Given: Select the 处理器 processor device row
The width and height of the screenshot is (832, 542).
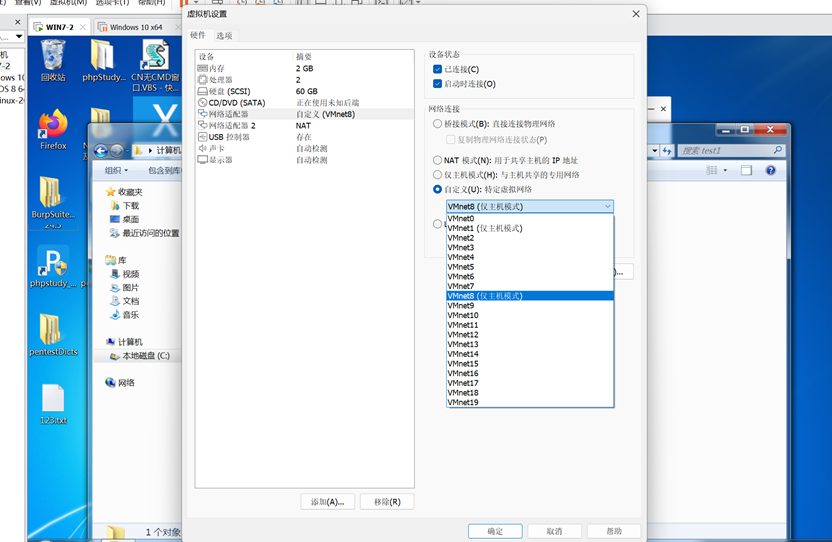Looking at the screenshot, I should (304, 80).
